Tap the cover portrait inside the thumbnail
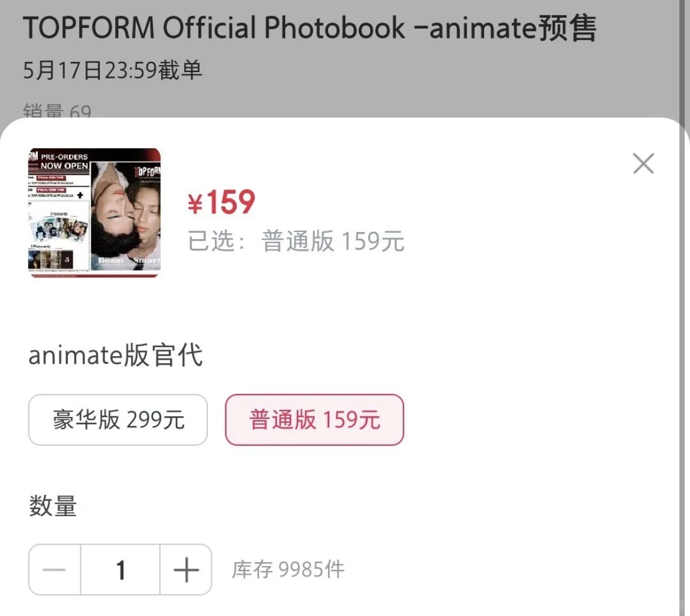The image size is (690, 616). pyautogui.click(x=125, y=216)
